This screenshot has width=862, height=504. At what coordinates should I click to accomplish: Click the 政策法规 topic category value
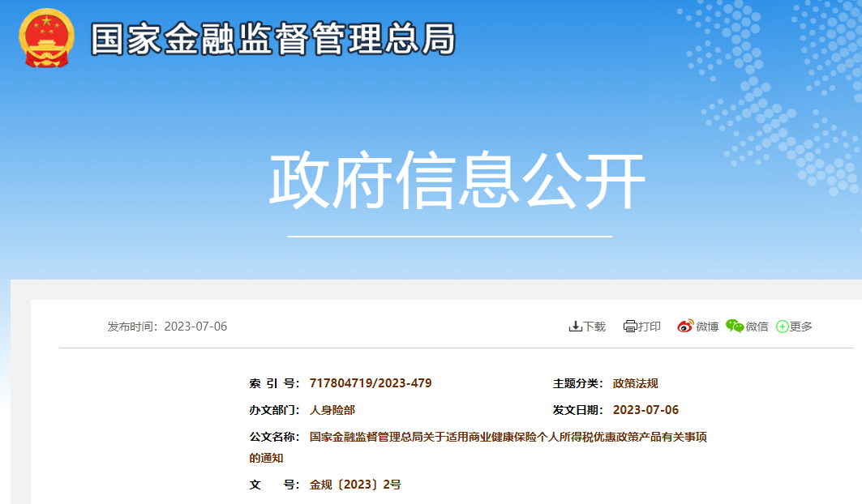636,383
